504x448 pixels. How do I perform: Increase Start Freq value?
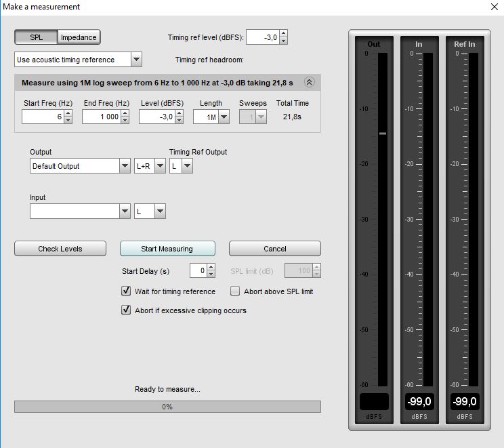click(x=68, y=113)
